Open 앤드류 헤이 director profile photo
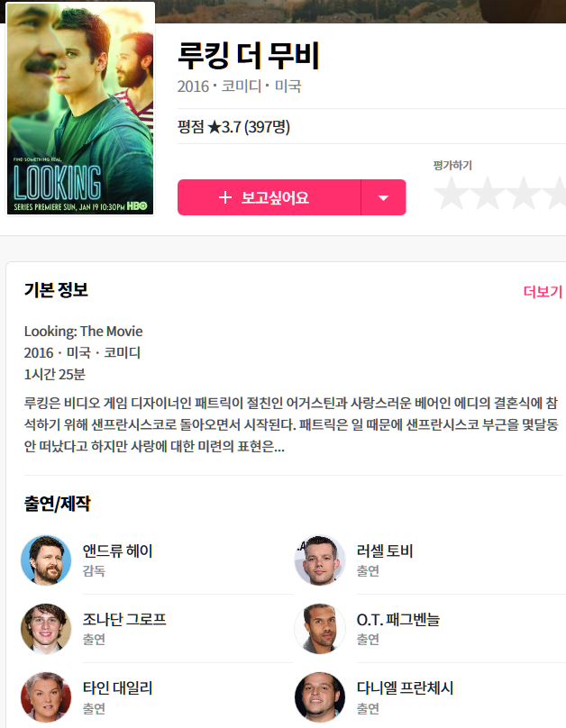This screenshot has height=728, width=566. click(x=46, y=560)
